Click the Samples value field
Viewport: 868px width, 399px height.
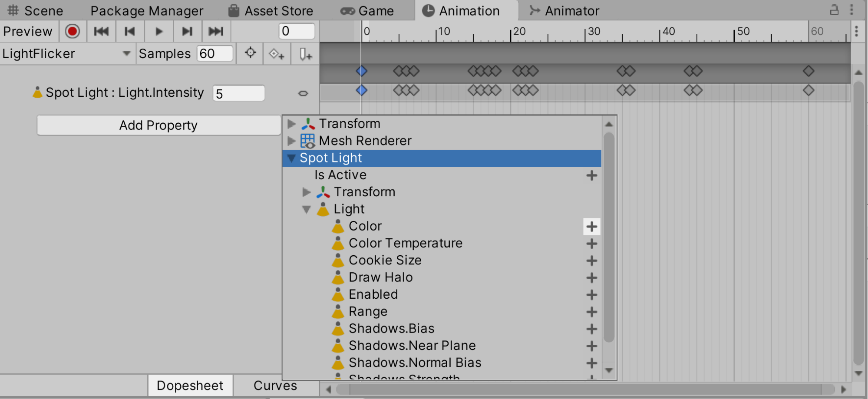click(215, 54)
